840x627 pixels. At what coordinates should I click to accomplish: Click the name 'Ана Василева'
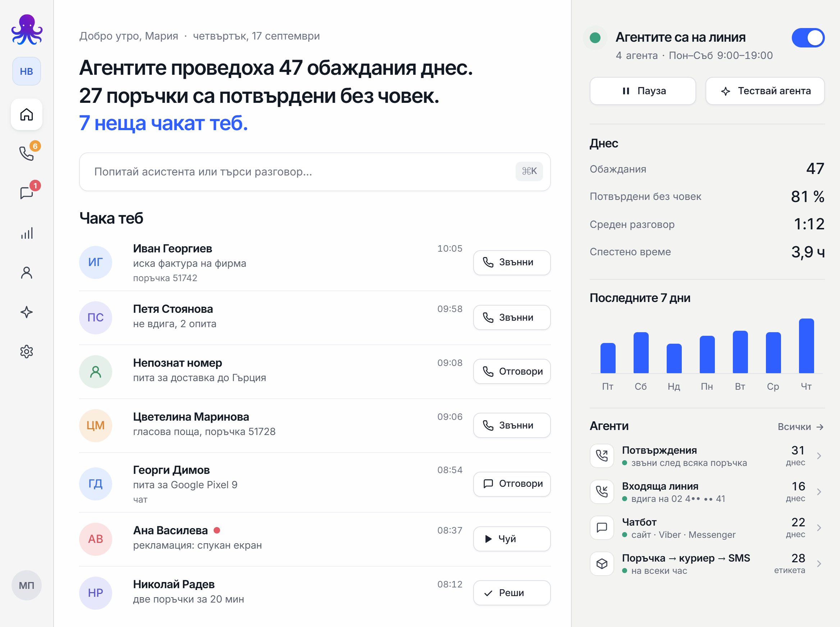coord(170,530)
